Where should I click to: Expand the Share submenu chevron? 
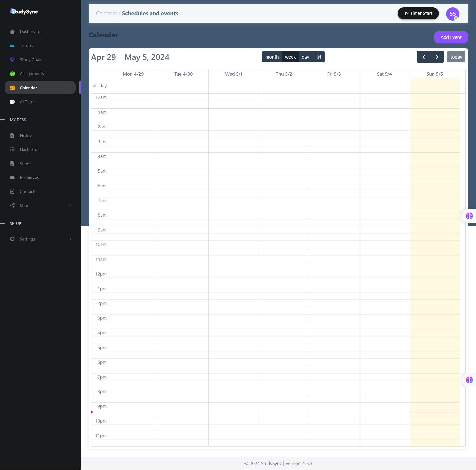point(70,206)
